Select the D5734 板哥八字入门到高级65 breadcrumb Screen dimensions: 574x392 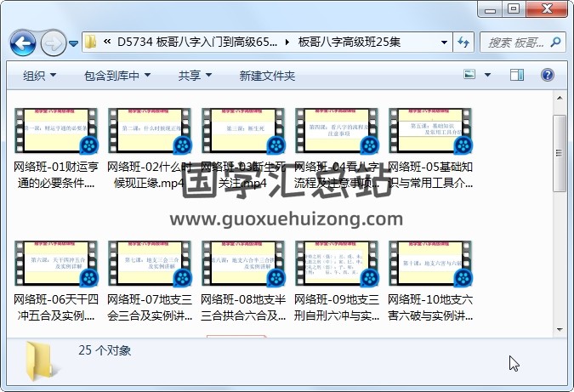pos(197,42)
